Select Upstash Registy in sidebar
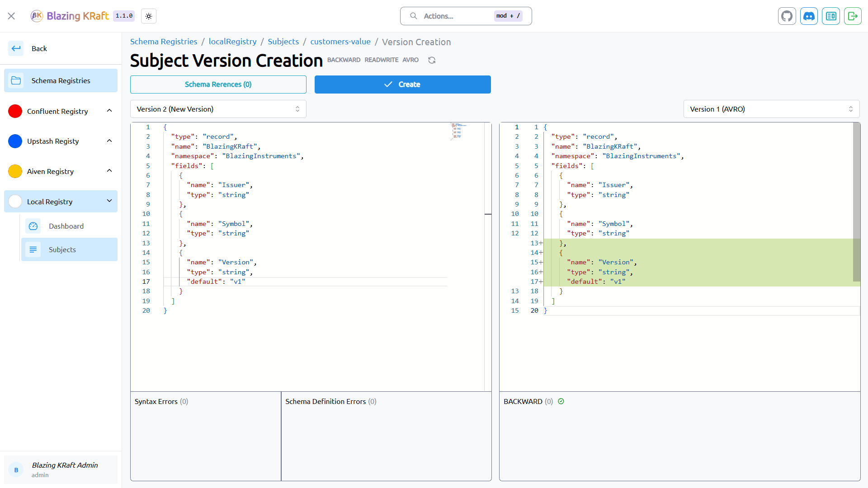This screenshot has width=868, height=488. pyautogui.click(x=61, y=141)
